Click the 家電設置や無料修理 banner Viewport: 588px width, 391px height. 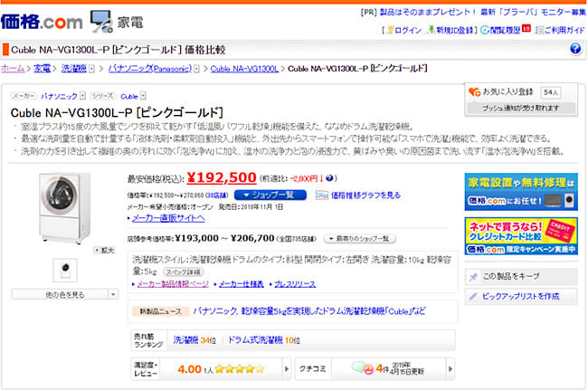521,192
